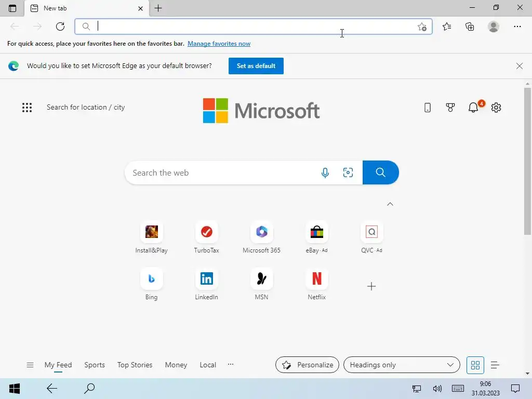532x399 pixels.
Task: Open the LinkedIn quick link
Action: click(206, 284)
